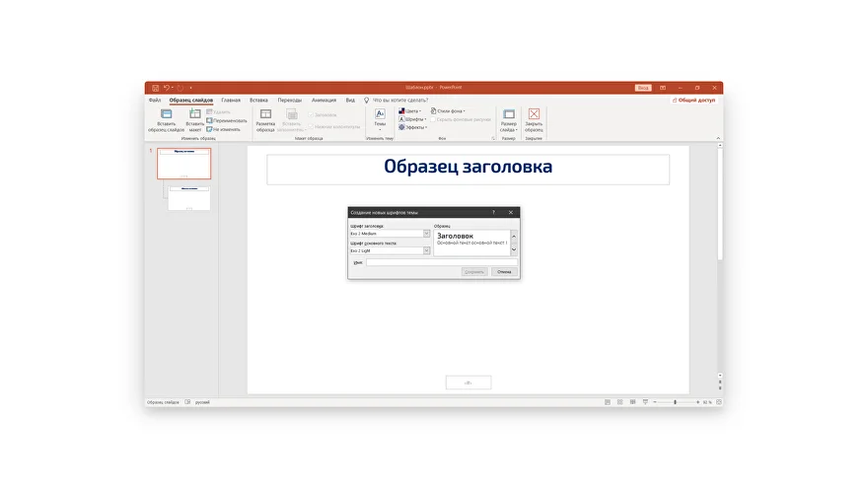Click the Отмена button in dialog
Image resolution: width=868 pixels, height=488 pixels.
point(504,272)
